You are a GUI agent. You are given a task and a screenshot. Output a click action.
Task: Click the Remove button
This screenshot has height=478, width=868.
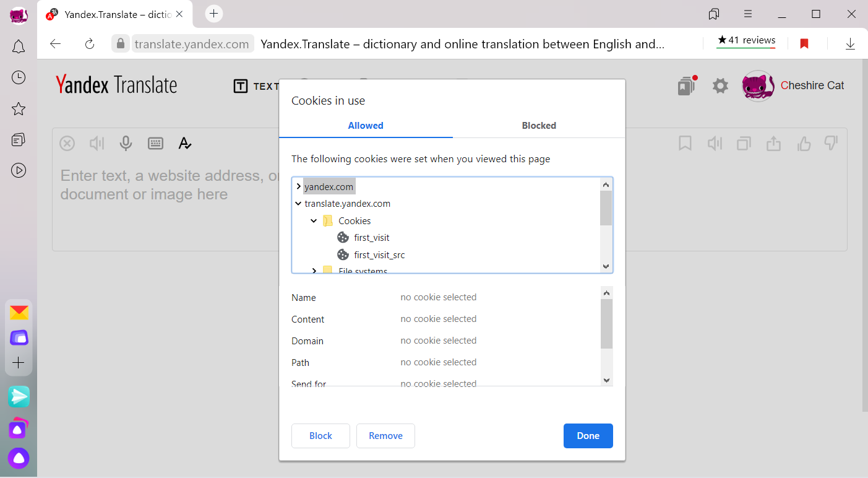tap(385, 436)
